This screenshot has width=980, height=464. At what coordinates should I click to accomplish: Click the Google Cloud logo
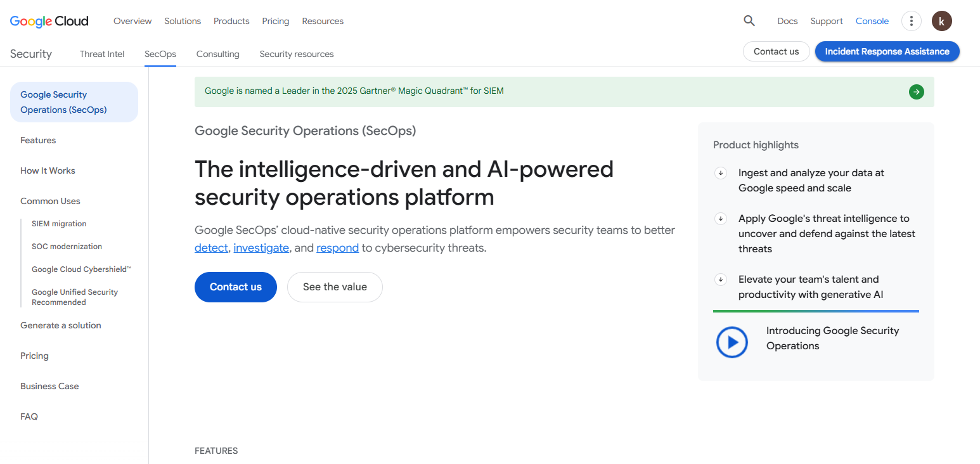pos(49,21)
